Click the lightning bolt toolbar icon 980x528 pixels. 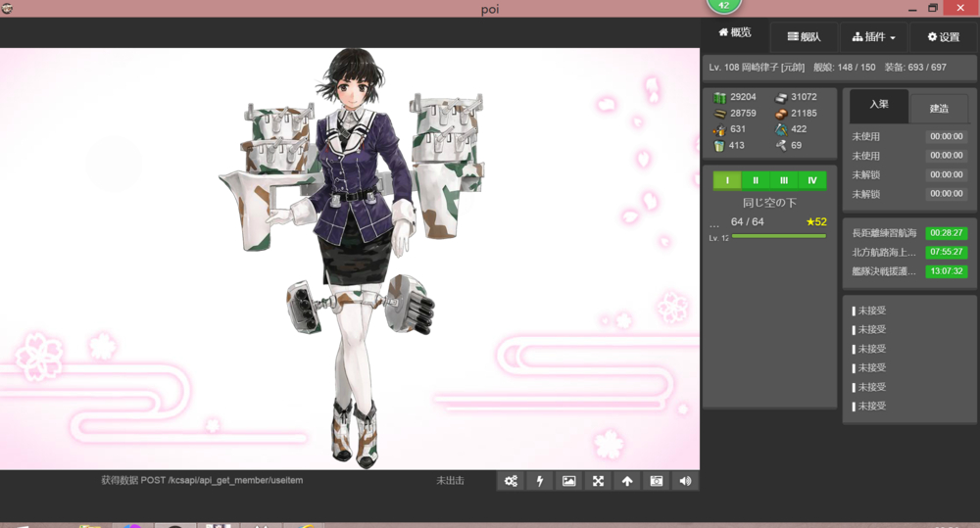coord(540,481)
